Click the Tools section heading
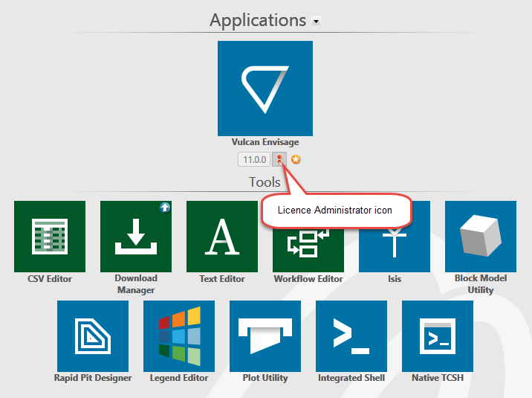Screen dimensions: 532x398 [x=265, y=182]
